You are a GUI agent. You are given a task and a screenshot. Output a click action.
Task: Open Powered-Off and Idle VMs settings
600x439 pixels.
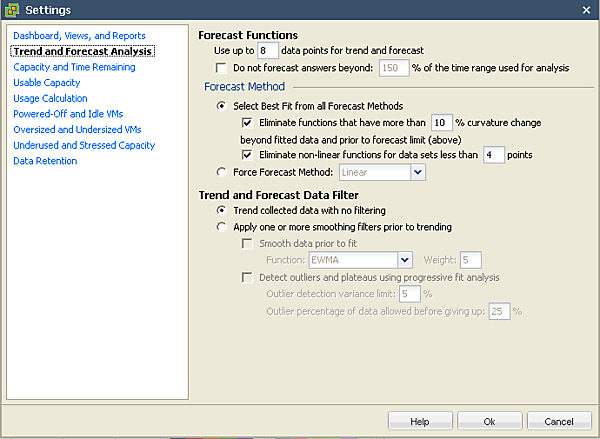click(x=67, y=114)
